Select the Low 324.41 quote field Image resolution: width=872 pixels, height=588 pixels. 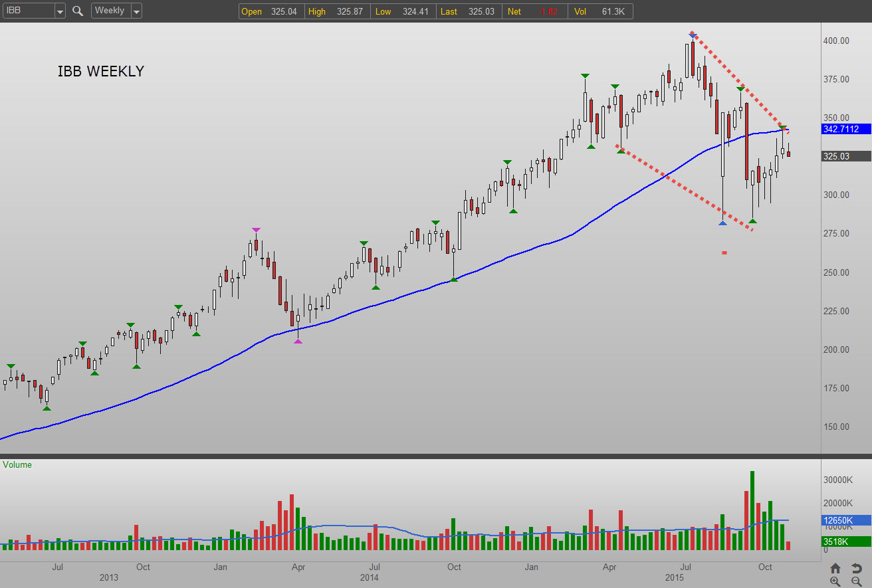pos(405,11)
